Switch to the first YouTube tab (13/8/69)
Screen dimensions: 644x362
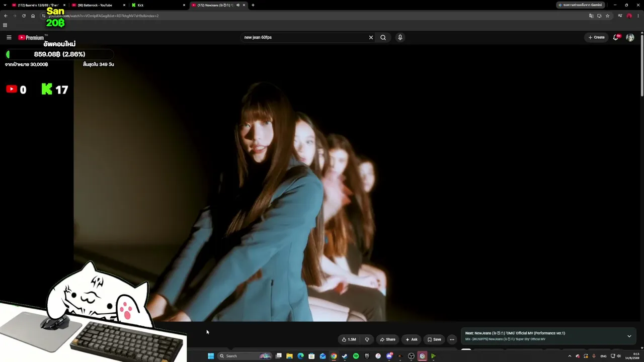tap(38, 5)
